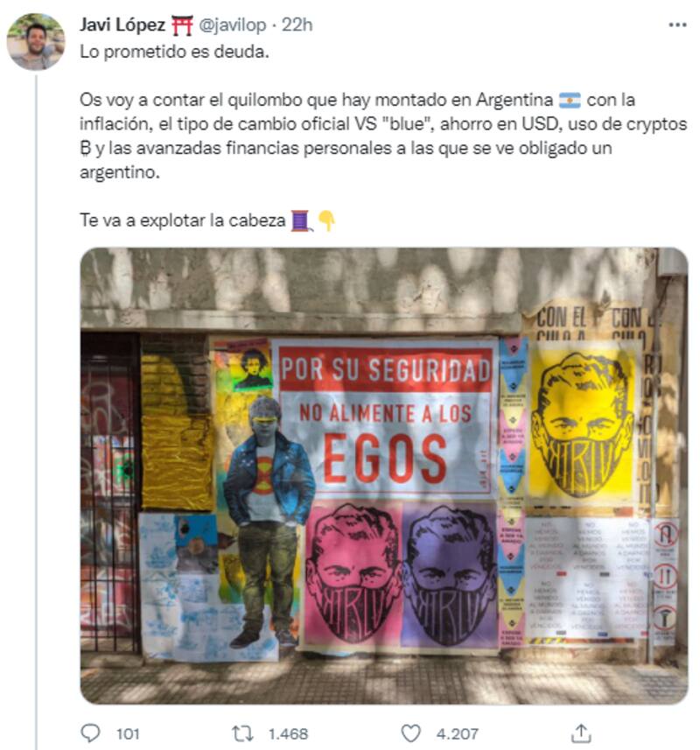Click the reply speech bubble icon
Screen dimensions: 700x750
(x=90, y=733)
